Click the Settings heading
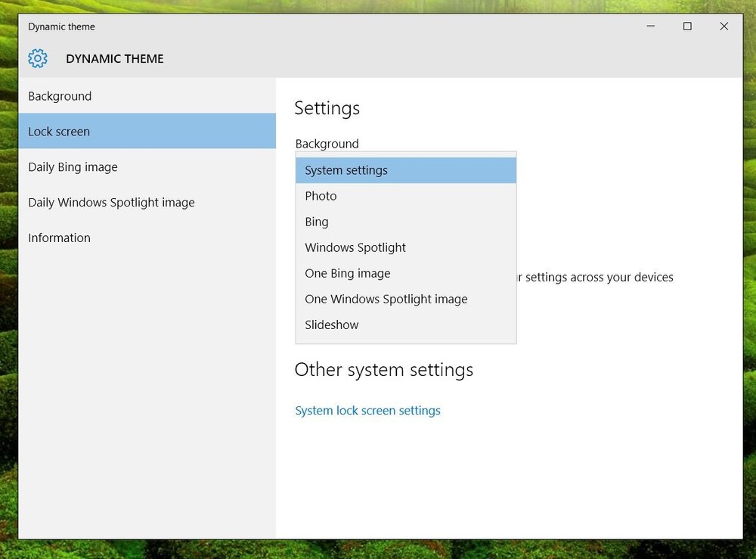 coord(327,108)
